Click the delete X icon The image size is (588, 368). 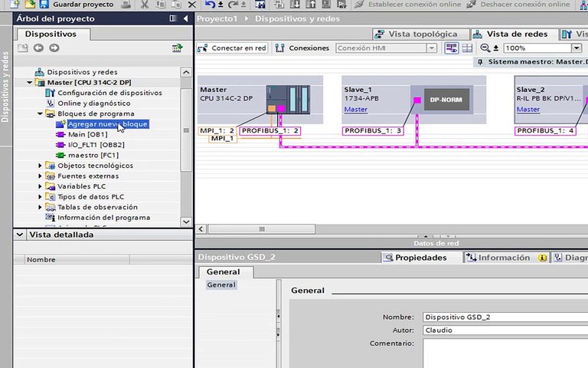(192, 5)
